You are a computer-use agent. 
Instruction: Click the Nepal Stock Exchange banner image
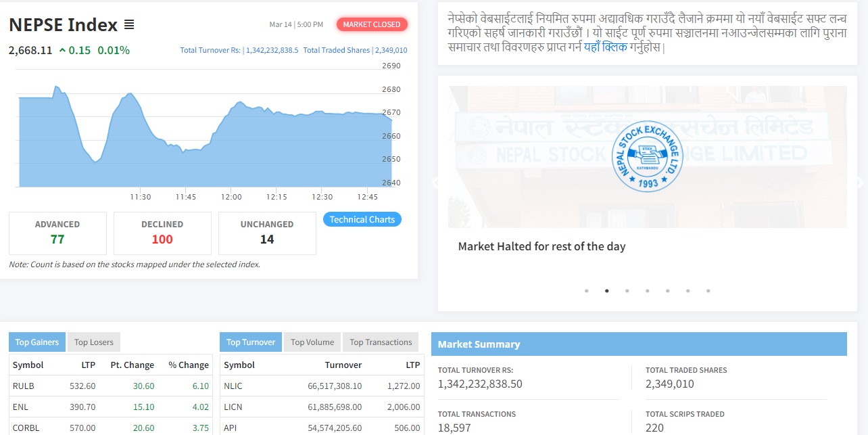click(647, 156)
